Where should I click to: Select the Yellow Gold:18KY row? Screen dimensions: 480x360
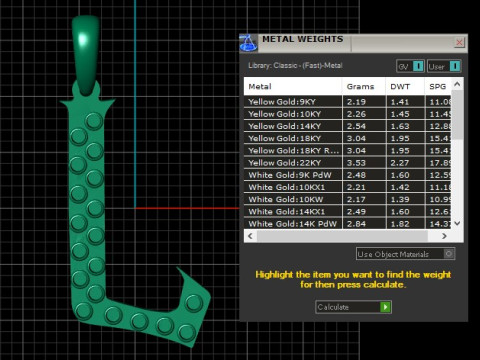[x=347, y=138]
